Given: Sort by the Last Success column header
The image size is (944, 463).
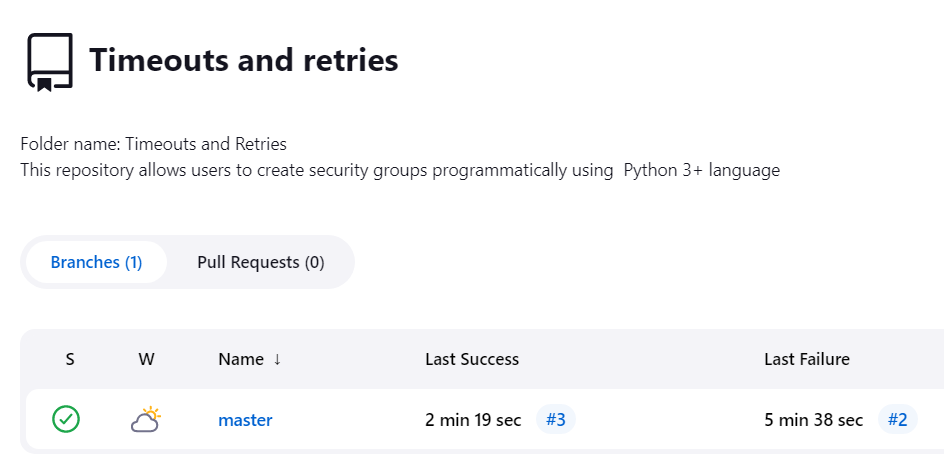Looking at the screenshot, I should (472, 360).
